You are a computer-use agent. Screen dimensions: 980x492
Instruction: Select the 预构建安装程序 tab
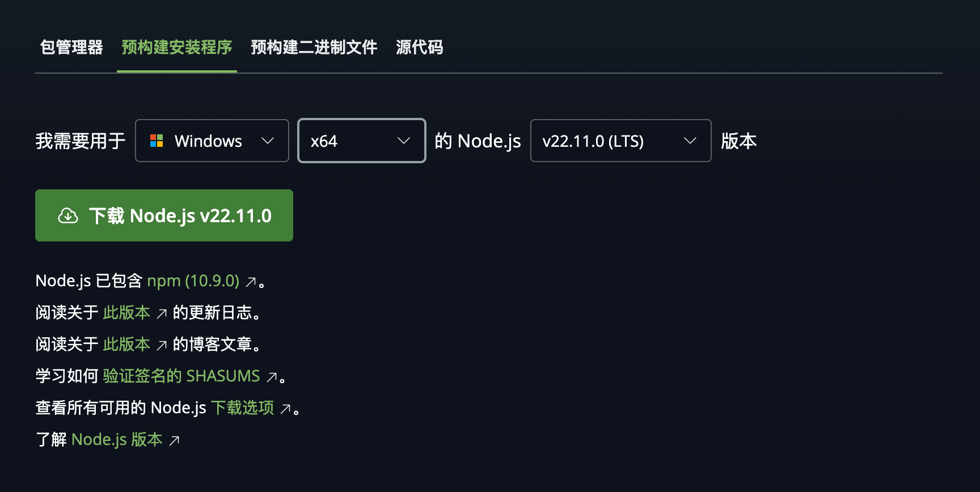(176, 47)
